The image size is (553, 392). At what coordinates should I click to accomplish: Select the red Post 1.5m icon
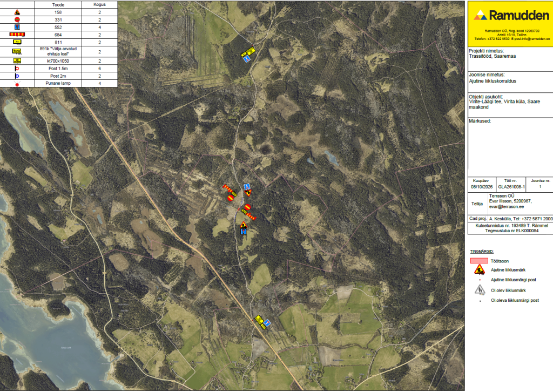point(17,69)
